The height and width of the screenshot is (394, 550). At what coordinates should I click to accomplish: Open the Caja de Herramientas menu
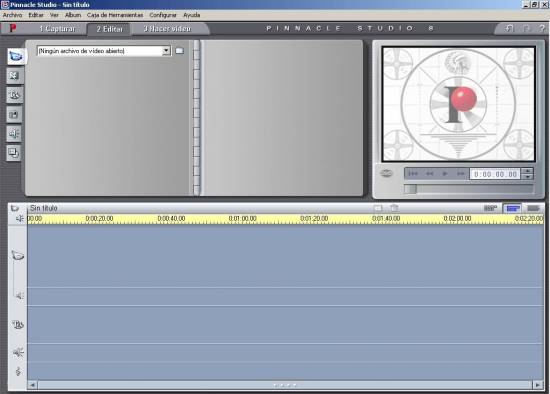(x=115, y=15)
